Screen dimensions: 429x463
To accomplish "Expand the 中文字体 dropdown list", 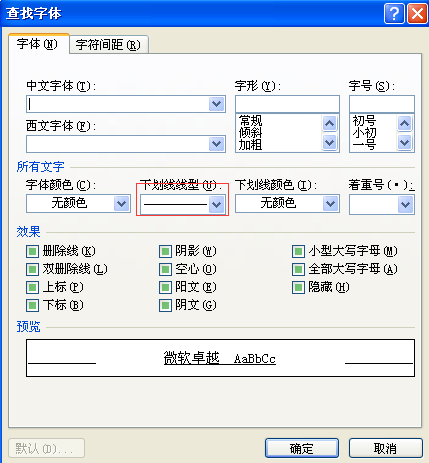I will point(217,104).
